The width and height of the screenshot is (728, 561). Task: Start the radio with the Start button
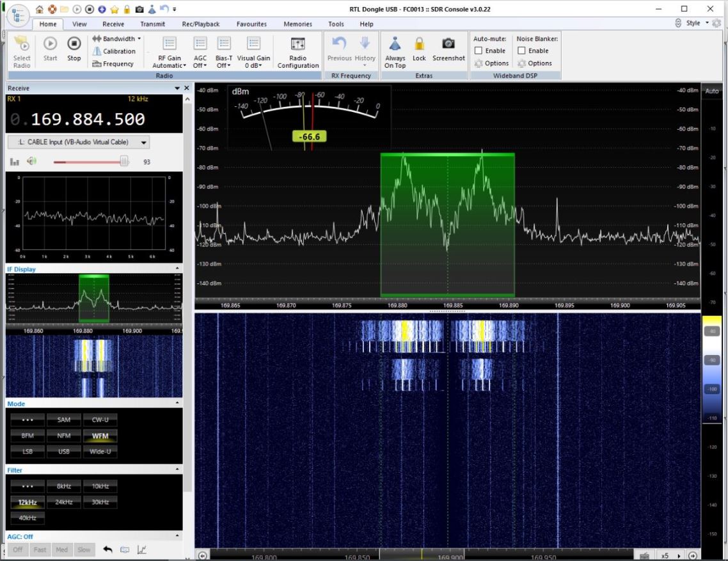point(50,49)
